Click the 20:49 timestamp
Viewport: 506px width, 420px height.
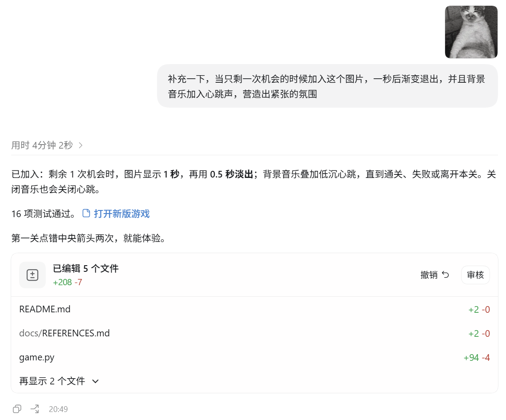(x=58, y=409)
